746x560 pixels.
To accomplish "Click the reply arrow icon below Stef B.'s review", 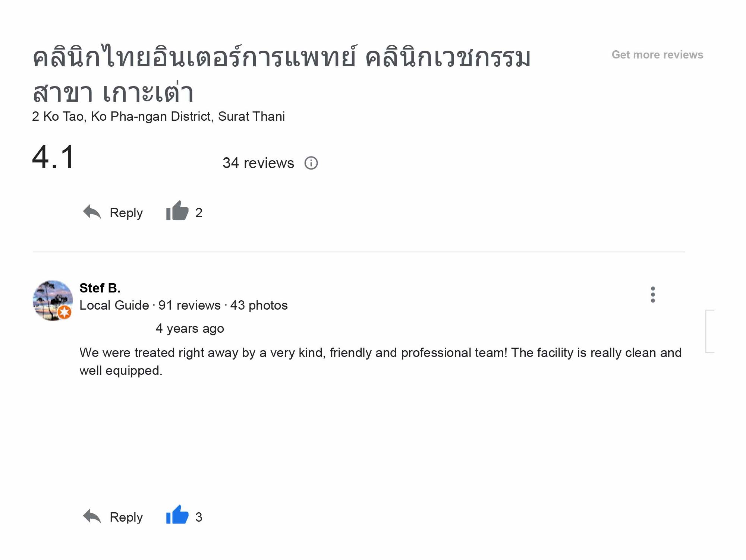I will pos(92,516).
